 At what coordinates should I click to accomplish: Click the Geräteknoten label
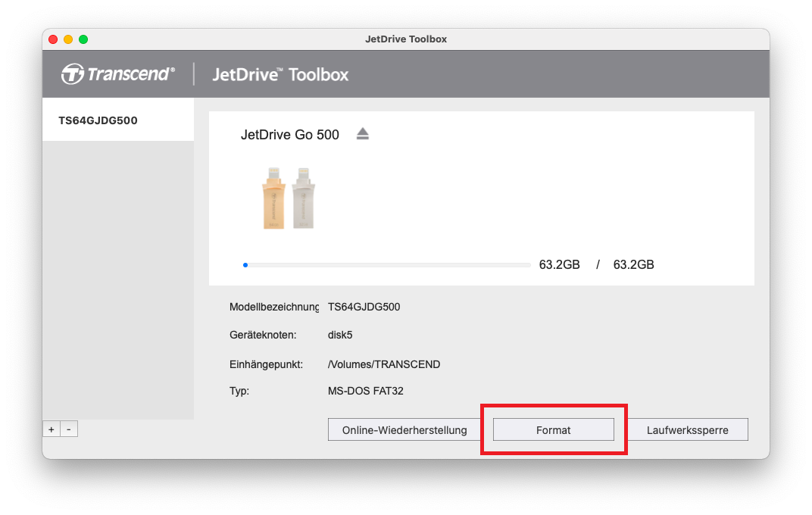click(263, 335)
